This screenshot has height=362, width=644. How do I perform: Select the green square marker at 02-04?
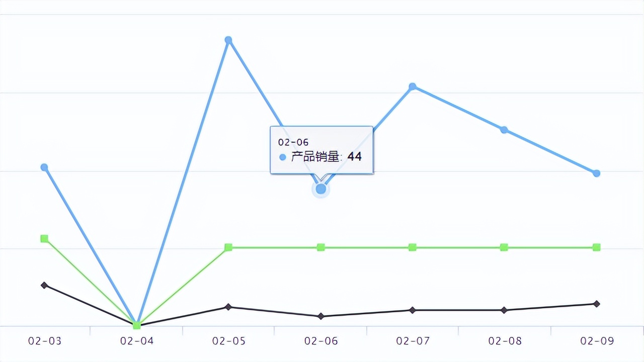tap(137, 325)
